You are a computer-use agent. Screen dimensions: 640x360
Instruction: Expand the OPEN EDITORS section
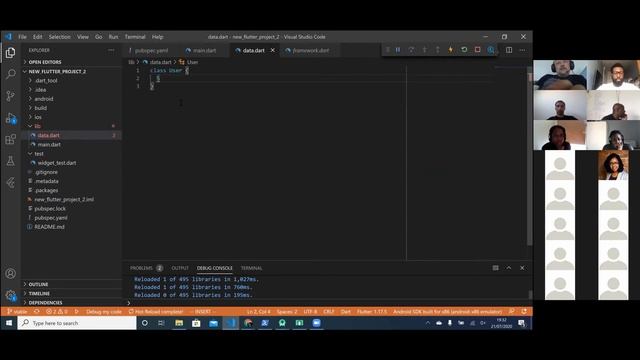(71, 62)
